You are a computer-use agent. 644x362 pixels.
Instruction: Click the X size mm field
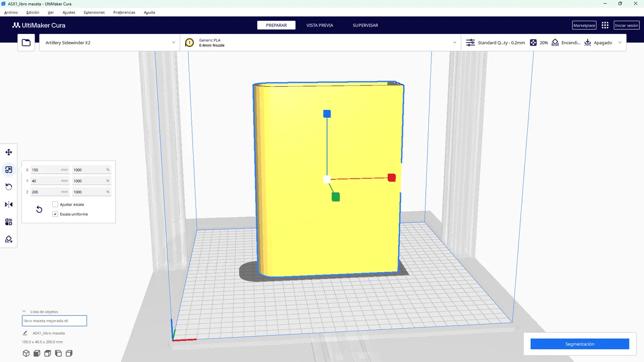(50, 170)
